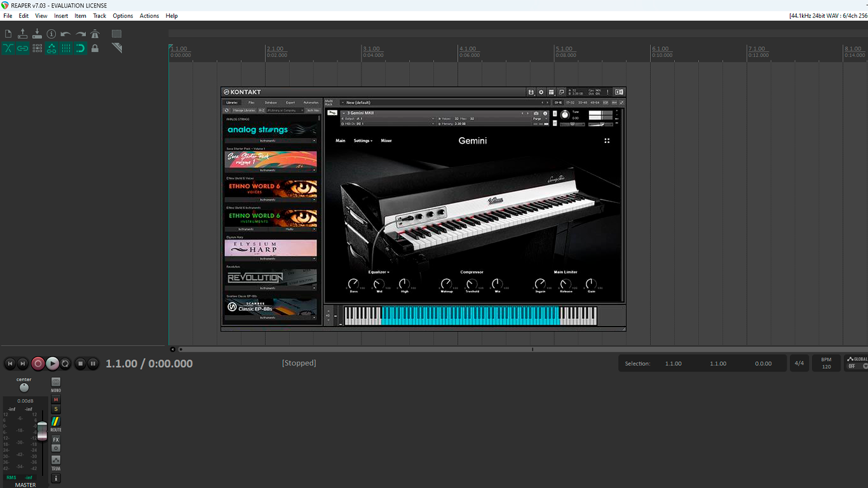Start playback with the Play button

coord(52,363)
